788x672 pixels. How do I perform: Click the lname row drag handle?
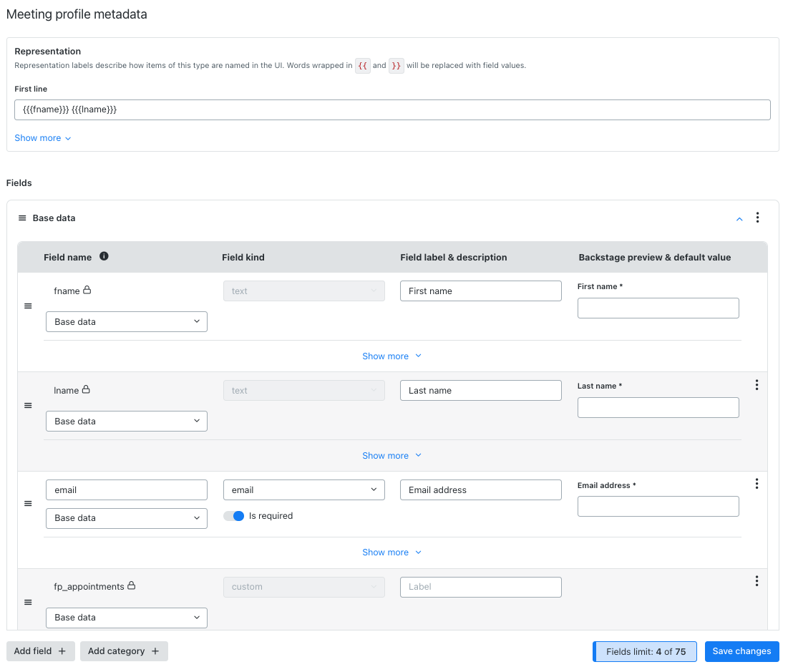click(28, 406)
